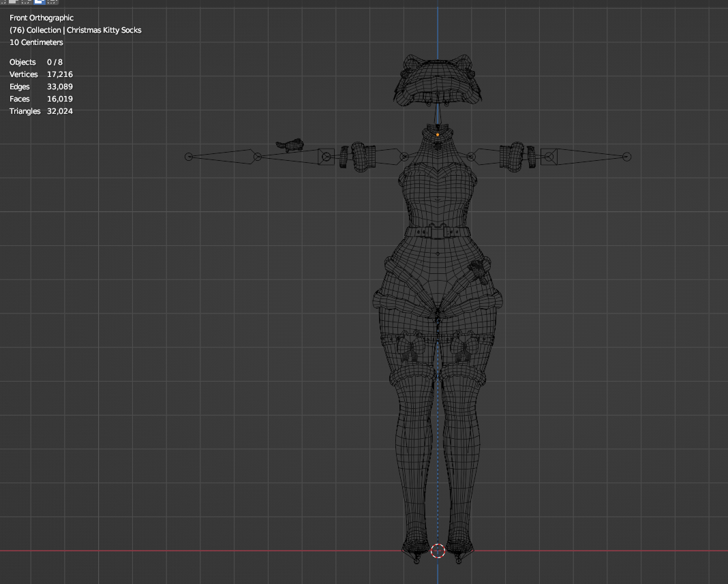Click the bone tip circle at far left
The height and width of the screenshot is (584, 728).
(189, 157)
